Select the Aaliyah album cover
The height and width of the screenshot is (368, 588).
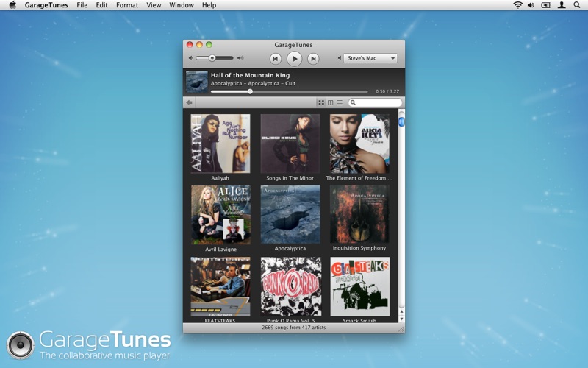click(x=220, y=144)
